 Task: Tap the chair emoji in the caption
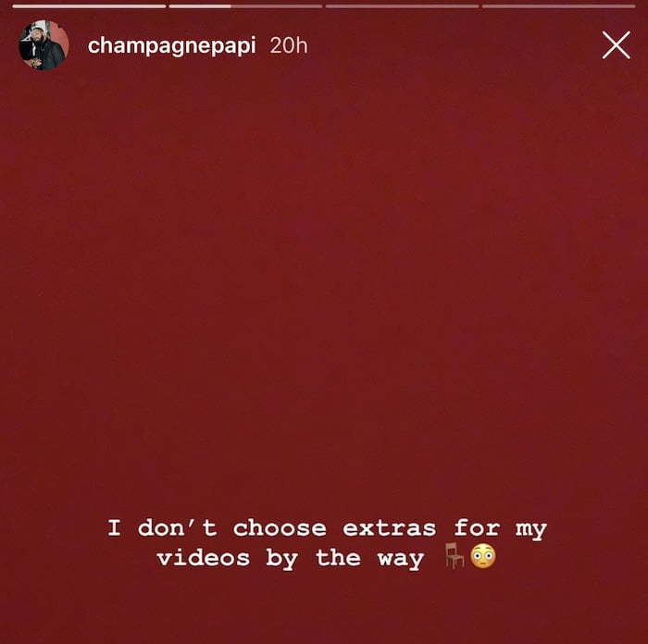point(455,556)
